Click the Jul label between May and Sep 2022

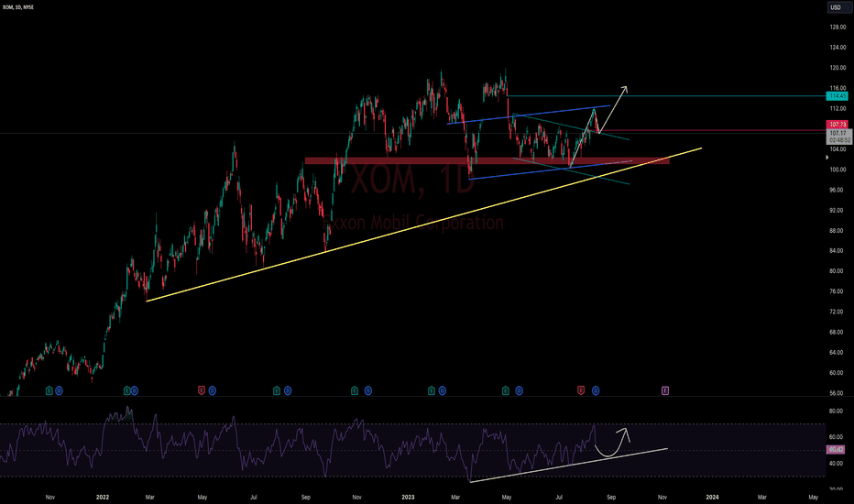pos(253,497)
